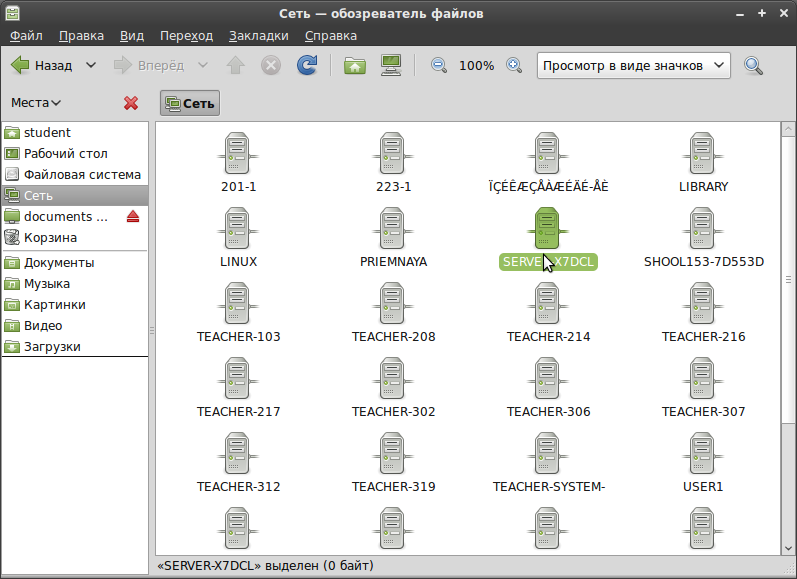The image size is (797, 579).
Task: Click the reload toolbar icon
Action: [308, 66]
